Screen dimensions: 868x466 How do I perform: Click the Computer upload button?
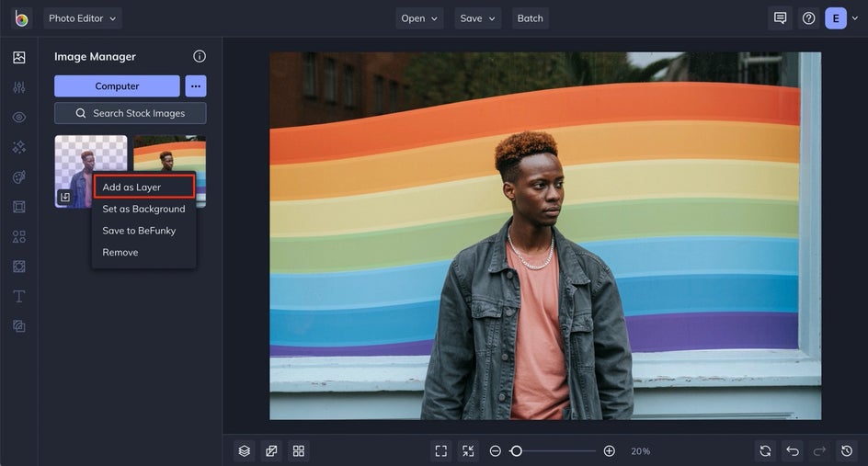pyautogui.click(x=117, y=86)
